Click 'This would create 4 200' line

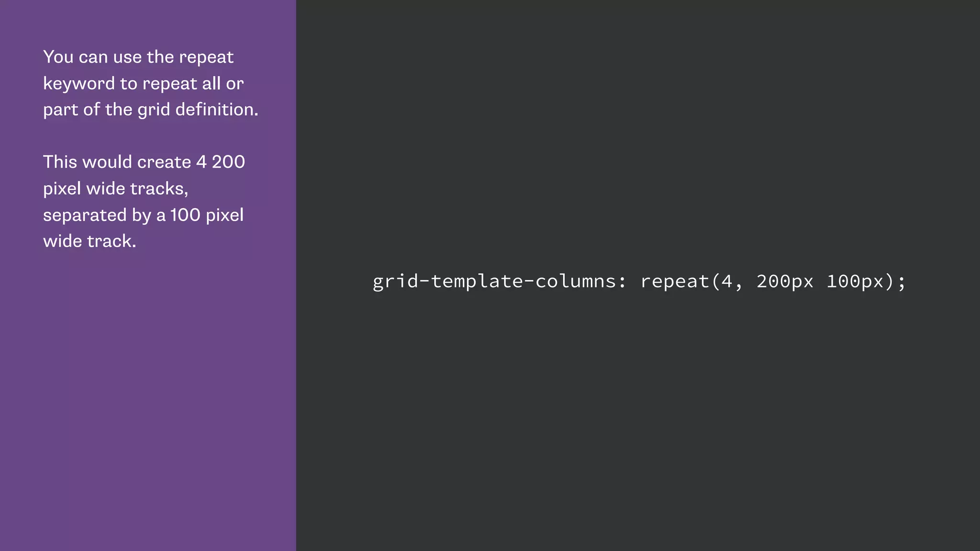click(144, 162)
